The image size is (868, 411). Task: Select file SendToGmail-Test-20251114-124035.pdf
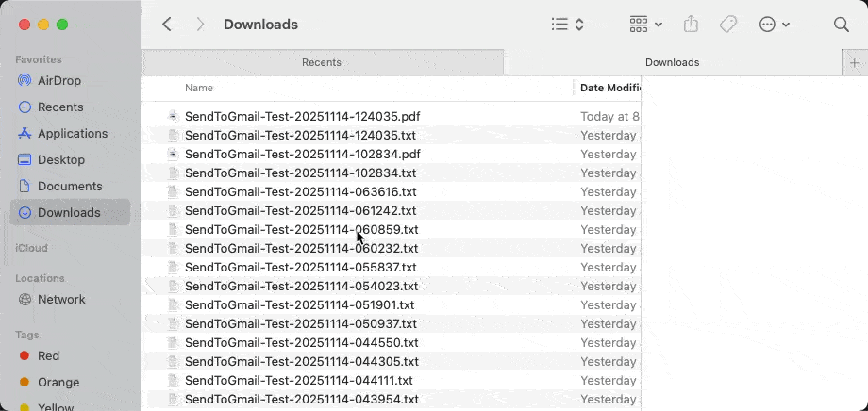point(302,117)
